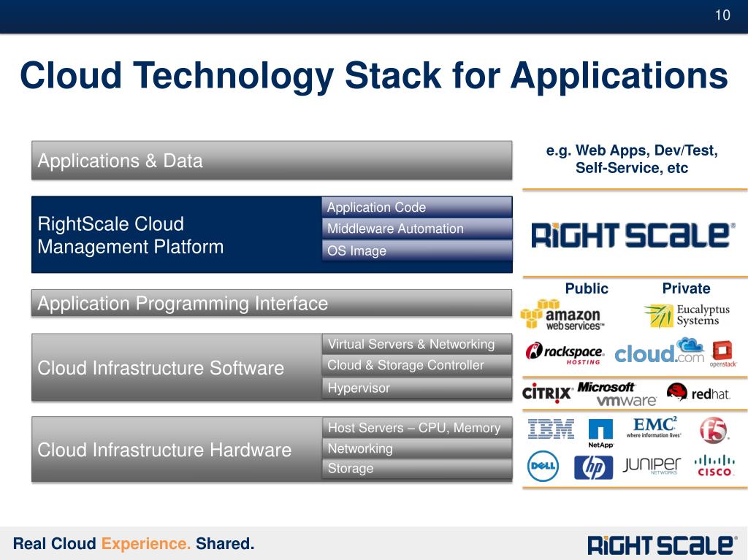748x560 pixels.
Task: Click the OS Image layer
Action: point(417,250)
